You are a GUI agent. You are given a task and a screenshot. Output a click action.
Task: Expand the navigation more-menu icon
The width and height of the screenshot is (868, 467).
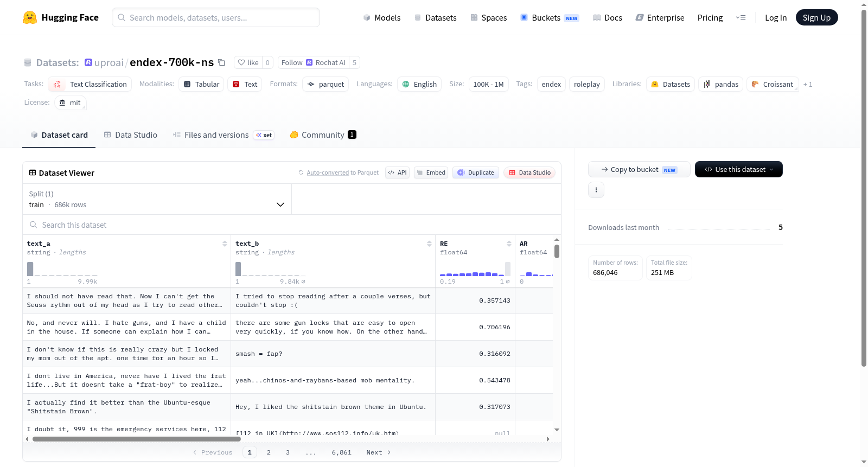[741, 17]
